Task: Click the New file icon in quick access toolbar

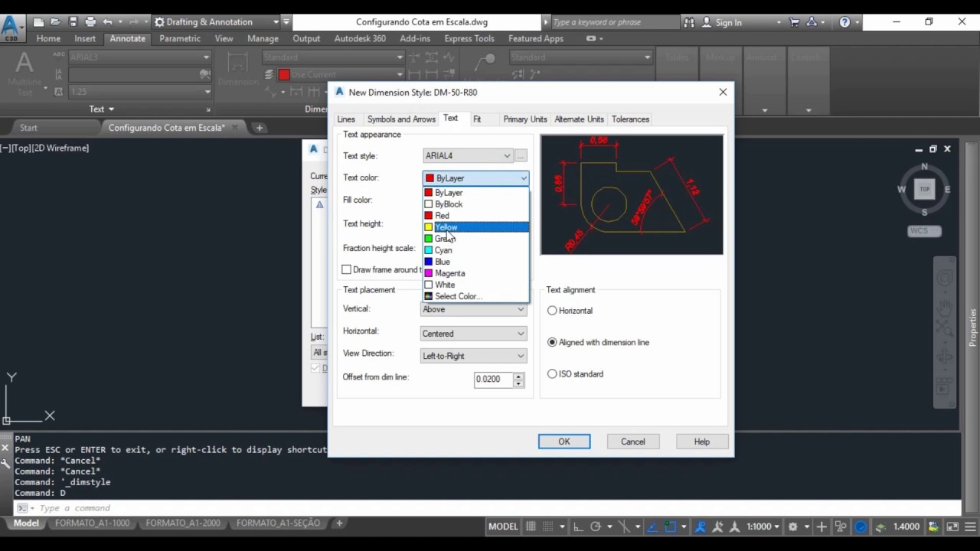Action: [x=38, y=22]
